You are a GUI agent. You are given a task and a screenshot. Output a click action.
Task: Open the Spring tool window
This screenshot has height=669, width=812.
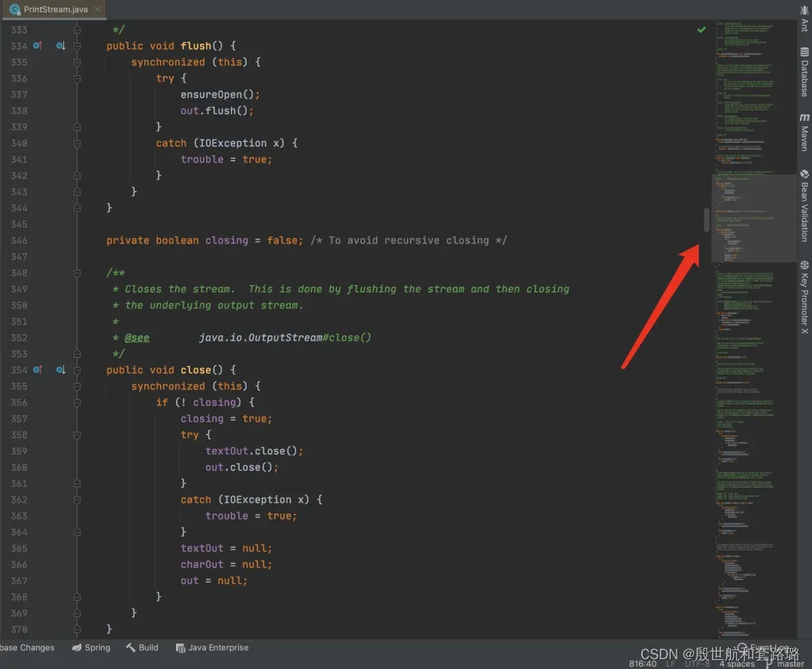91,647
